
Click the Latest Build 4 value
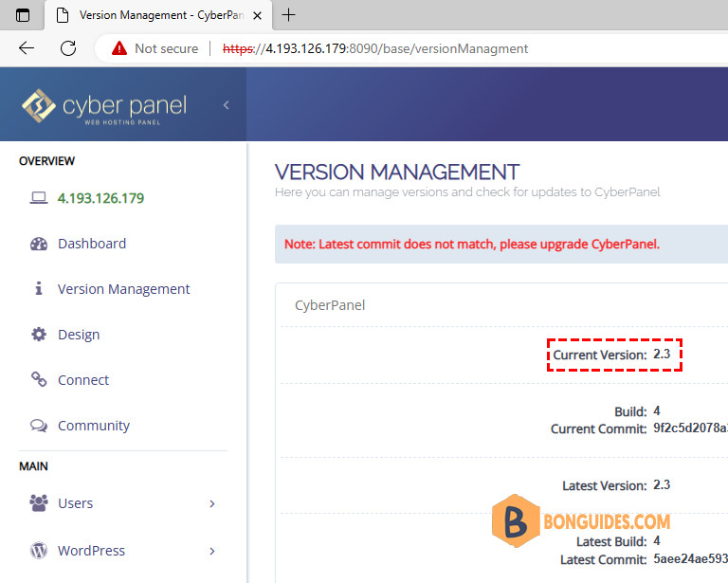pos(657,541)
